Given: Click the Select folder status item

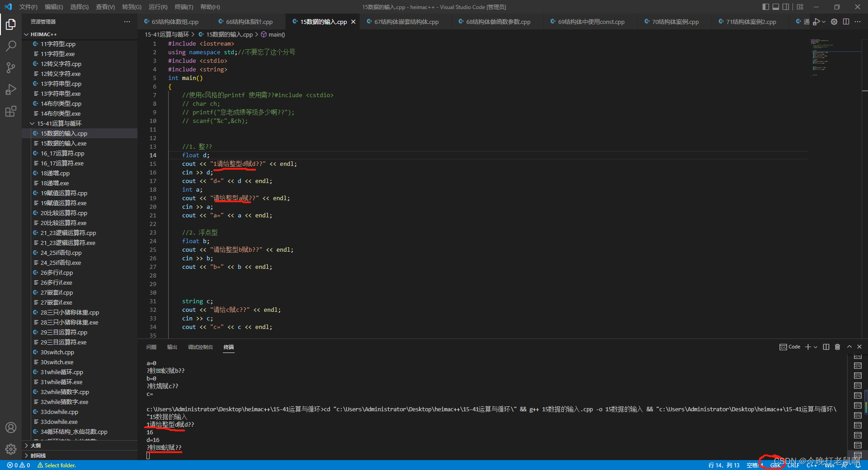Looking at the screenshot, I should tap(57, 465).
